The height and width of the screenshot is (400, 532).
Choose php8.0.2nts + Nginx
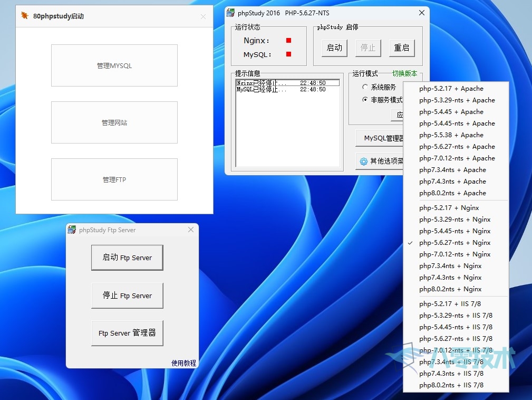pyautogui.click(x=456, y=289)
